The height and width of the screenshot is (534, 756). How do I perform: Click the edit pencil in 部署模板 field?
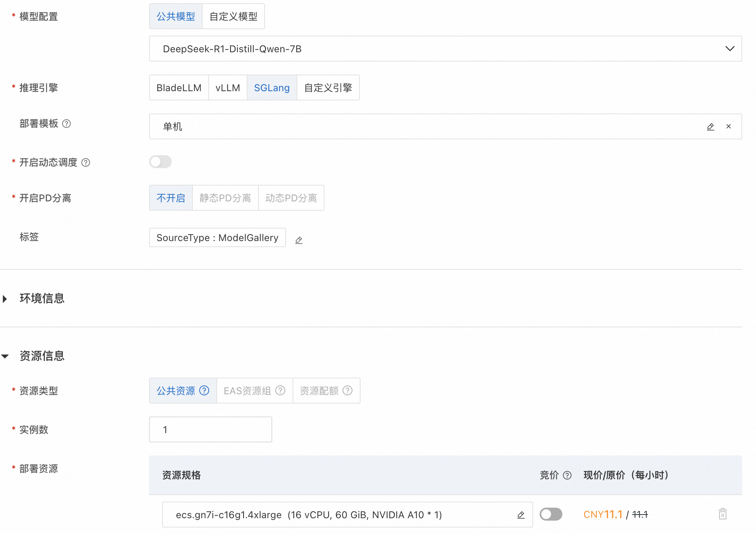pyautogui.click(x=710, y=127)
